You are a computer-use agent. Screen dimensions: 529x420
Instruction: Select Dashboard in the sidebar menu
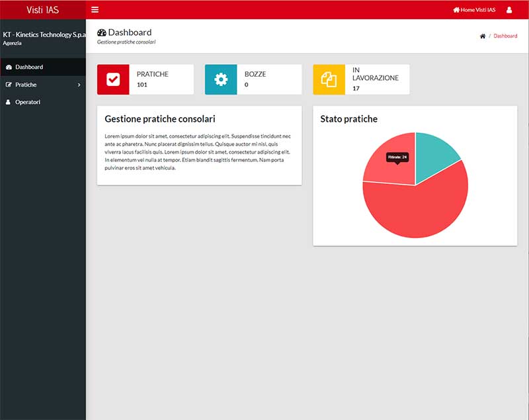(x=43, y=67)
